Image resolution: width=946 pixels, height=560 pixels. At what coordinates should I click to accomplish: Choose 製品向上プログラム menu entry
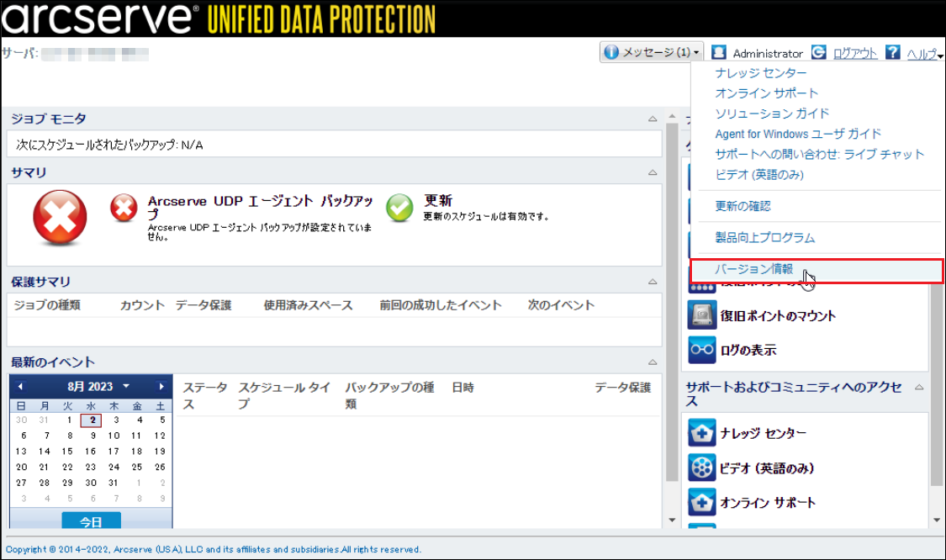point(765,238)
